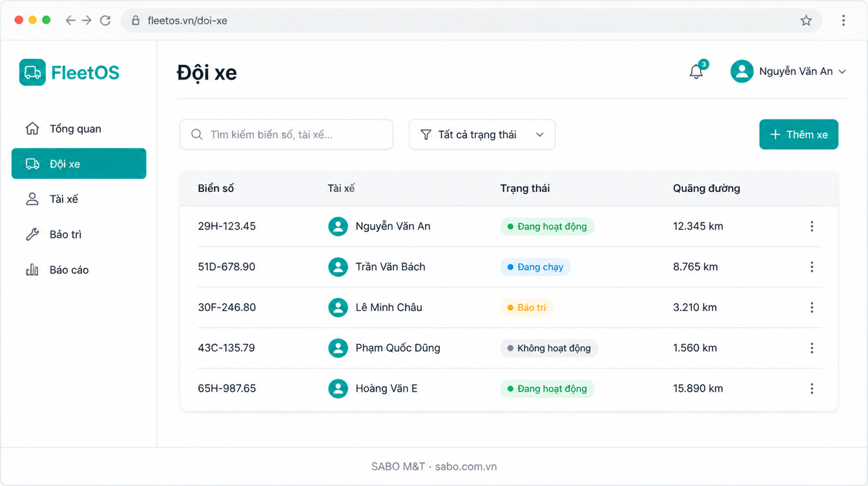Click Đang hoạt động badge for 65H-987.65

(x=547, y=388)
